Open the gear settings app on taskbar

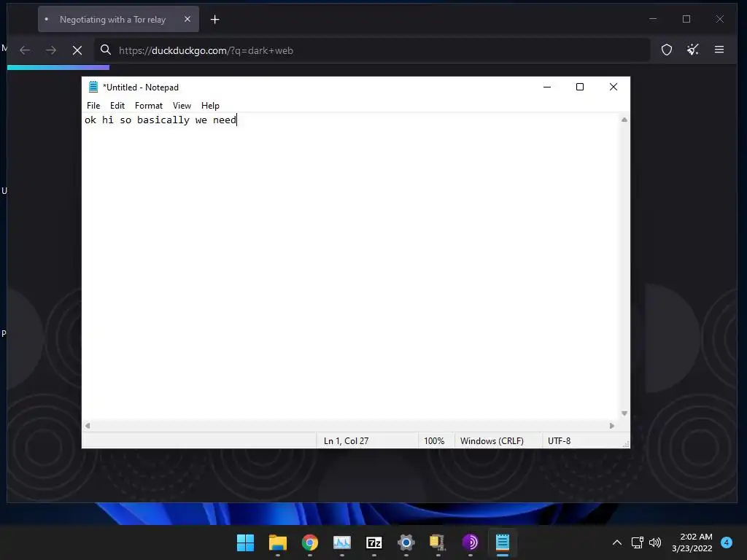pos(406,542)
